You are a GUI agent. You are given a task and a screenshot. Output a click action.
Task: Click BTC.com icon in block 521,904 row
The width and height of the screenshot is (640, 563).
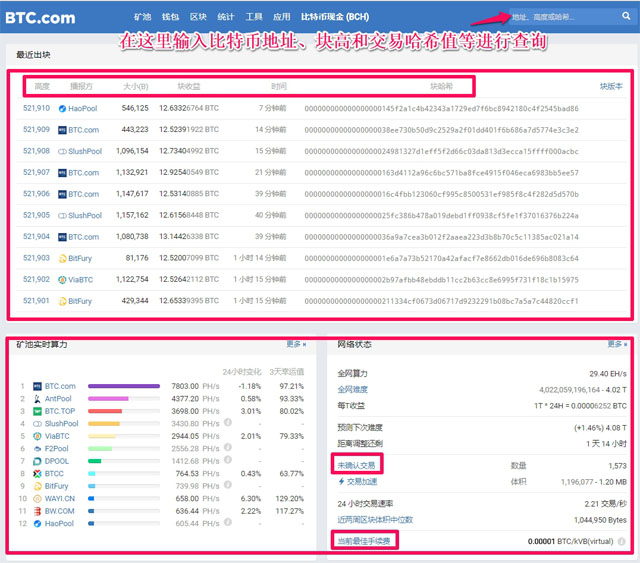click(62, 237)
